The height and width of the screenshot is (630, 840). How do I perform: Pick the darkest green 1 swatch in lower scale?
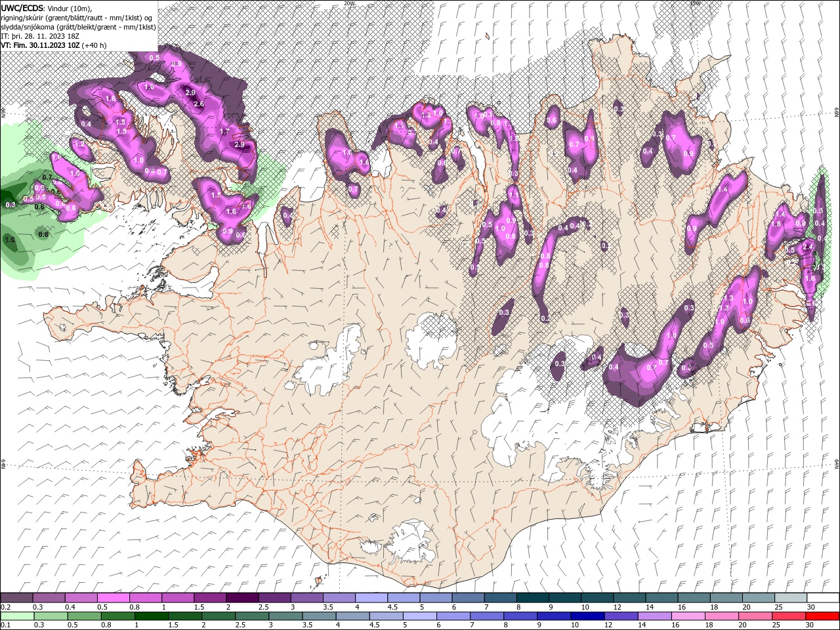(x=152, y=616)
